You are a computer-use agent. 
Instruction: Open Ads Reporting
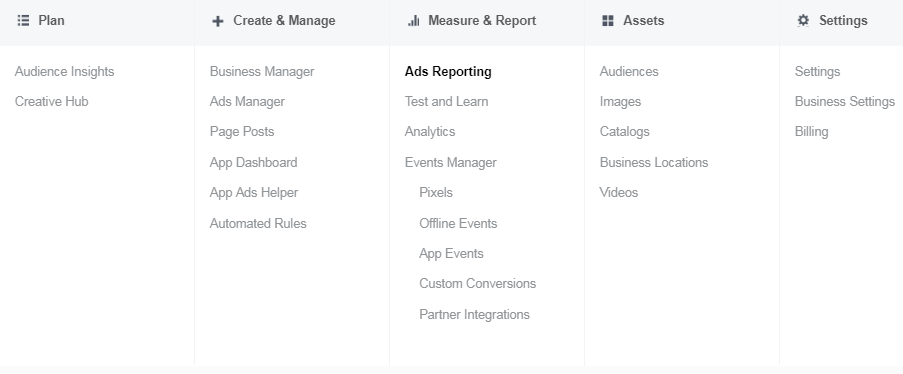(448, 71)
